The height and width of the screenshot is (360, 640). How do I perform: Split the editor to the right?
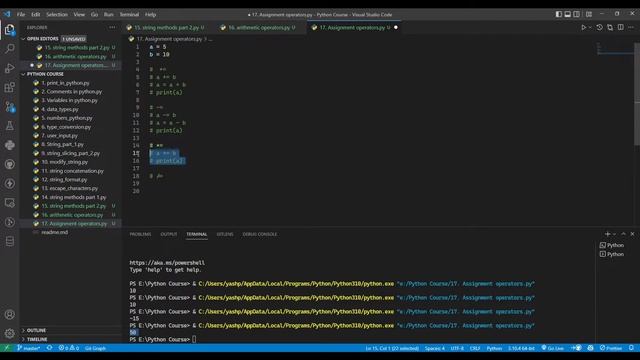pyautogui.click(x=620, y=27)
